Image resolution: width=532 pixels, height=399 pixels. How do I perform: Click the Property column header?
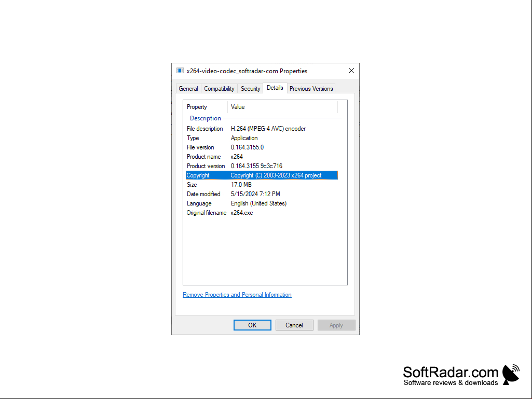point(206,107)
